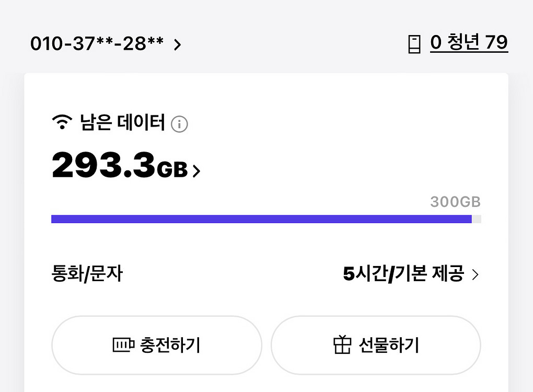This screenshot has height=392, width=533.
Task: Tap the gift box icon in 선물하기
Action: tap(342, 345)
